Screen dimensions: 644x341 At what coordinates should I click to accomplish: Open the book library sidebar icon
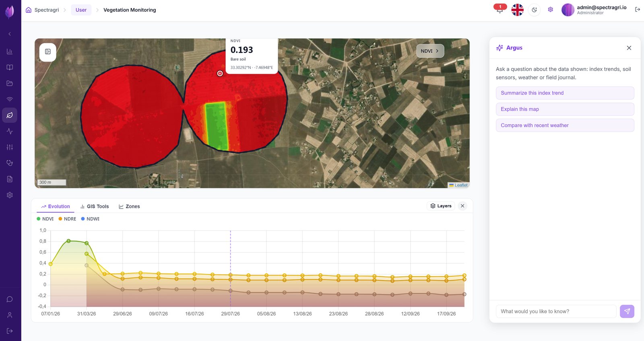point(10,67)
